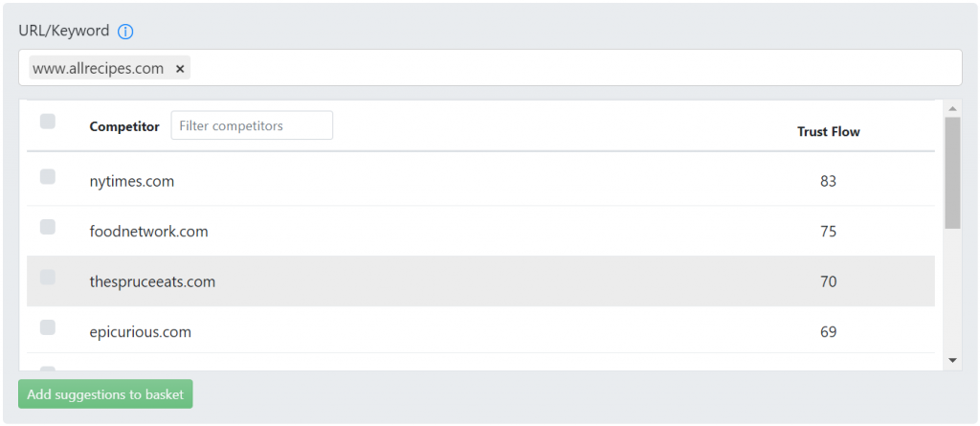Image resolution: width=980 pixels, height=426 pixels.
Task: Click the Trust Flow column header
Action: (x=828, y=132)
